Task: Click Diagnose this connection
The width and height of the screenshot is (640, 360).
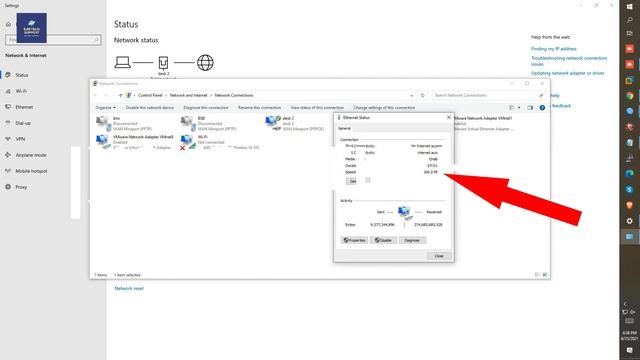Action: coord(206,108)
